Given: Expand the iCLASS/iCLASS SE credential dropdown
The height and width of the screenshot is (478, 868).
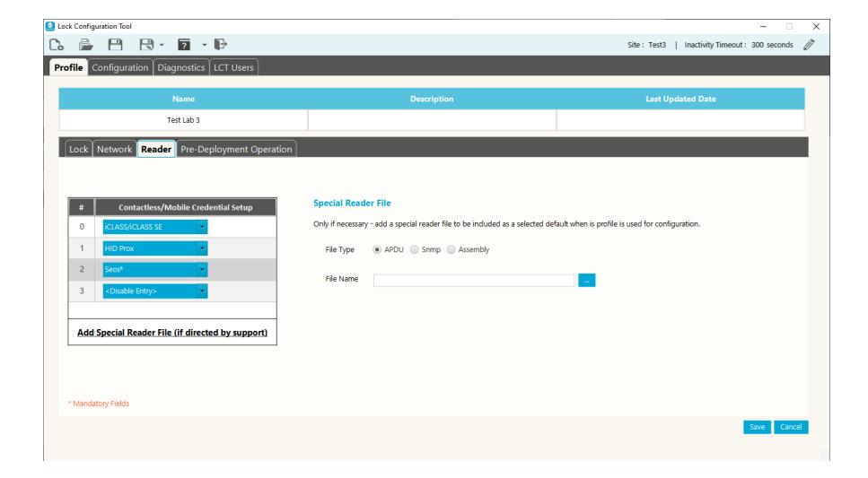Looking at the screenshot, I should pyautogui.click(x=202, y=227).
